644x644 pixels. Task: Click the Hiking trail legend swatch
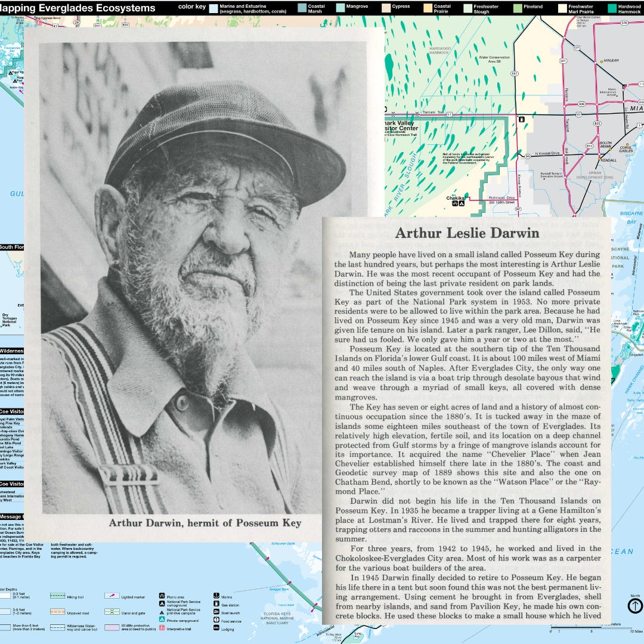click(57, 596)
